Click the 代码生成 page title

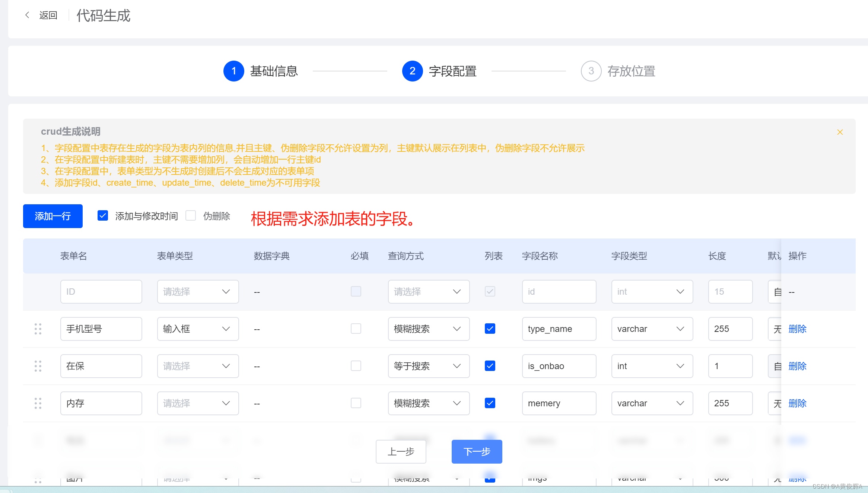(x=104, y=16)
